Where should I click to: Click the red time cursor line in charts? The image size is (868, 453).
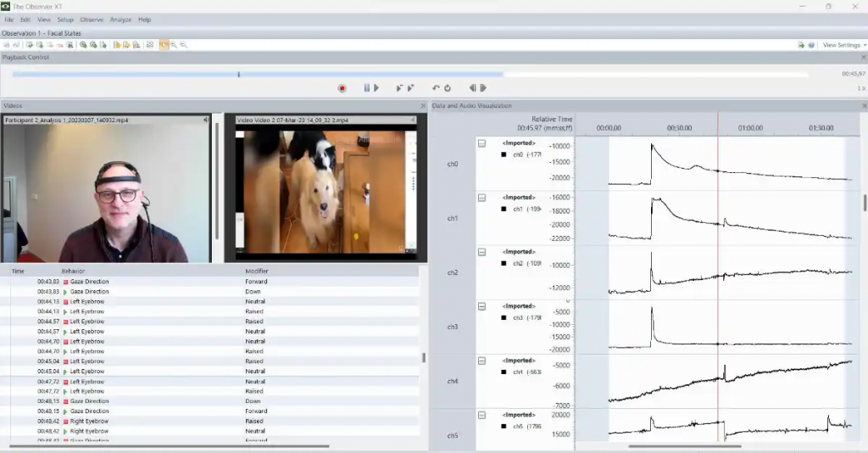(x=719, y=277)
